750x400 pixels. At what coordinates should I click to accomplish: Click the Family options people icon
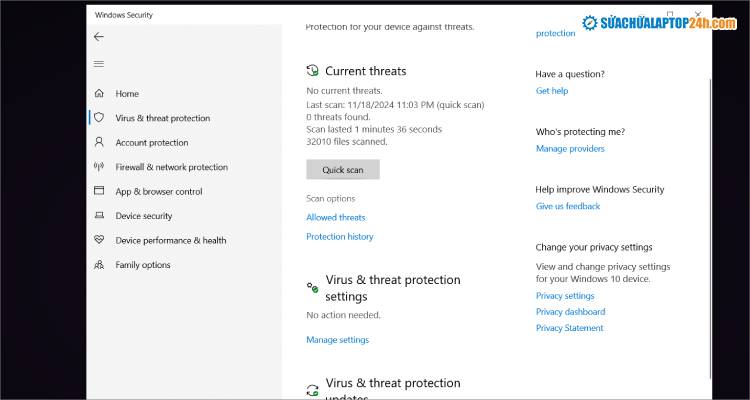point(98,265)
